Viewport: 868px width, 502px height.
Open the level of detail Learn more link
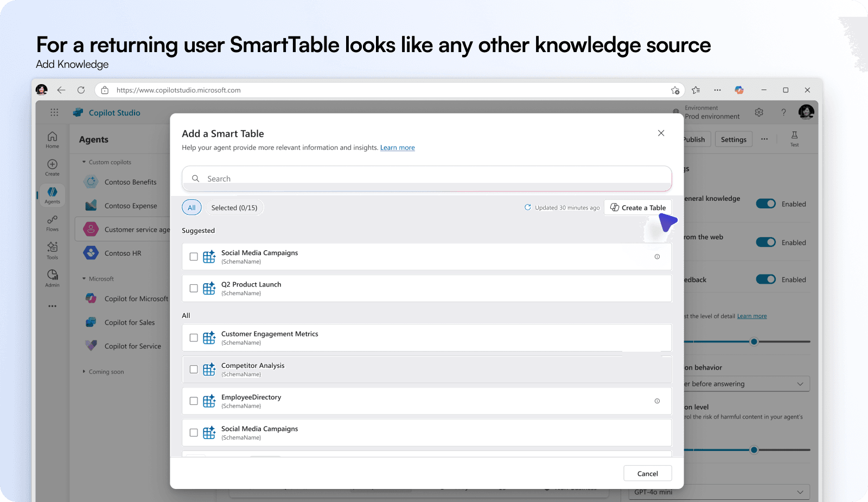[752, 316]
